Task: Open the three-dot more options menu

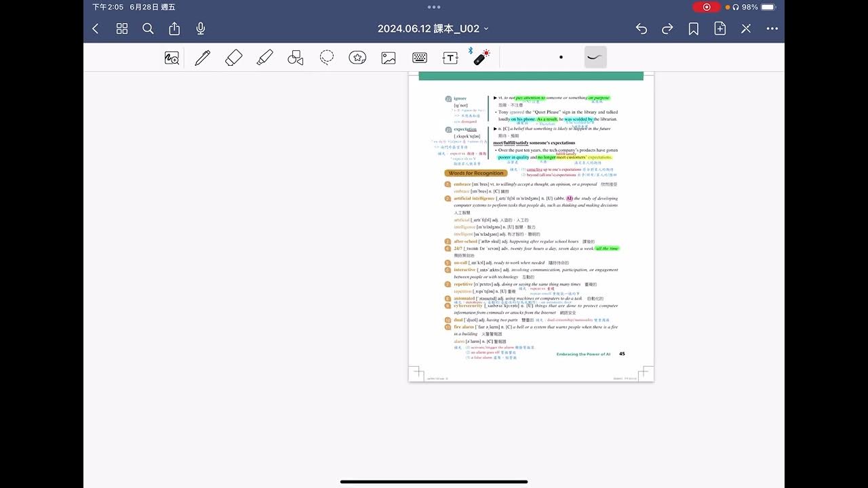Action: [772, 28]
